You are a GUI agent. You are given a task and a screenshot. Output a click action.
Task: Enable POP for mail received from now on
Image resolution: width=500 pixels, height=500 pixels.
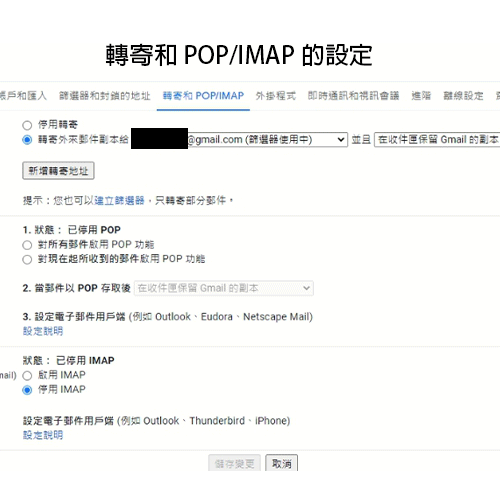[27, 259]
